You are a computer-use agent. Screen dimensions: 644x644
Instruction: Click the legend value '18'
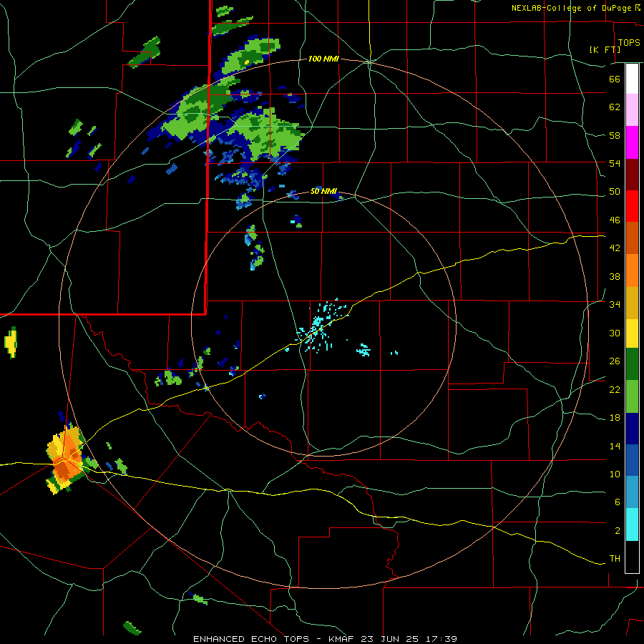(x=615, y=417)
